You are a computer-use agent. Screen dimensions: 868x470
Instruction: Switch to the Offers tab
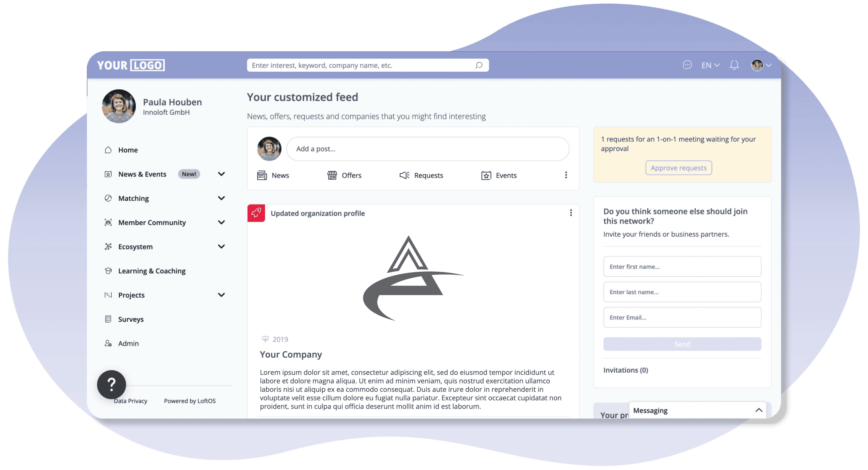coord(345,175)
